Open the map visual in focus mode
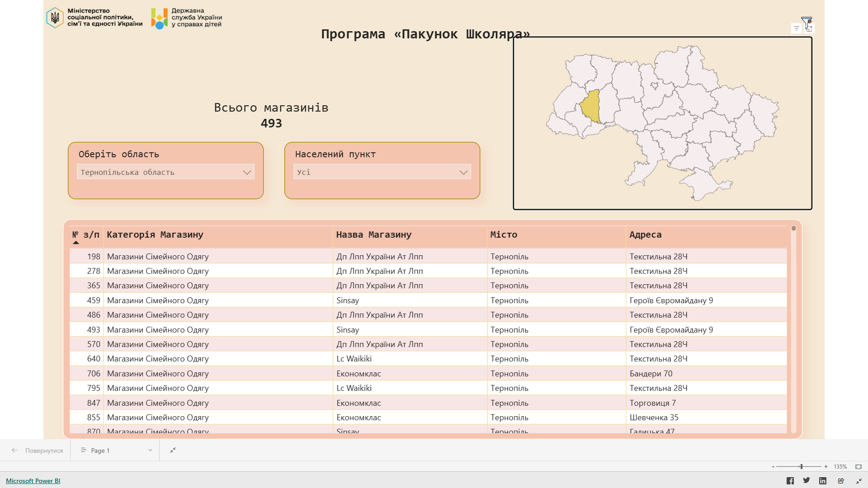 [809, 28]
